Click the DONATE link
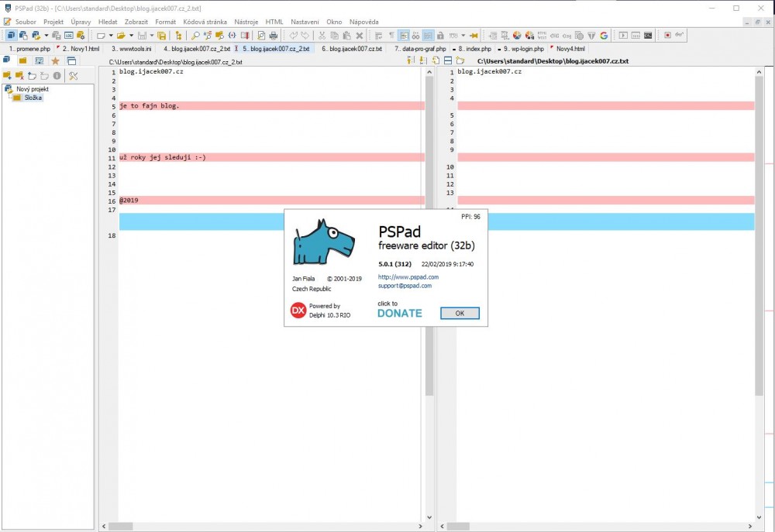The height and width of the screenshot is (532, 775). click(x=399, y=313)
